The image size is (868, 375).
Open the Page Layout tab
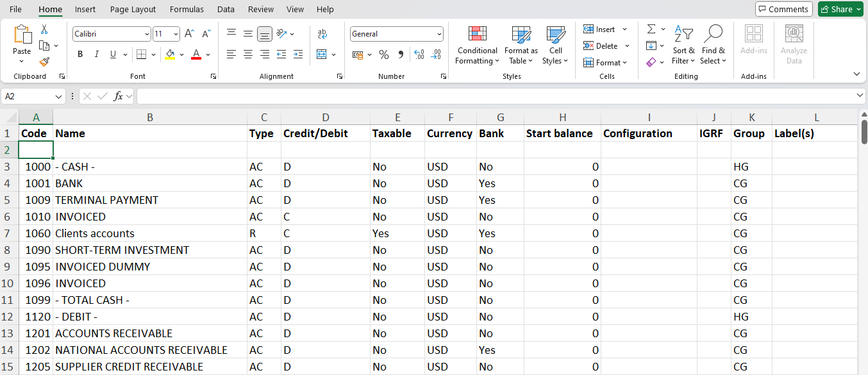[133, 9]
